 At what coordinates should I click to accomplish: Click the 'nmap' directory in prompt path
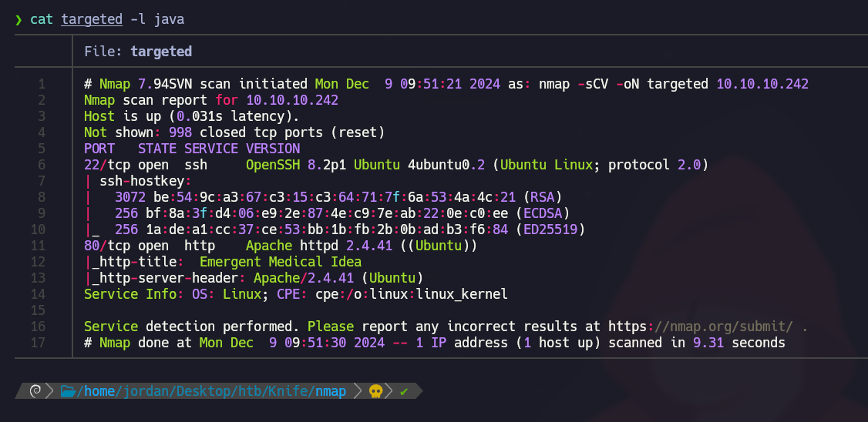click(x=331, y=392)
